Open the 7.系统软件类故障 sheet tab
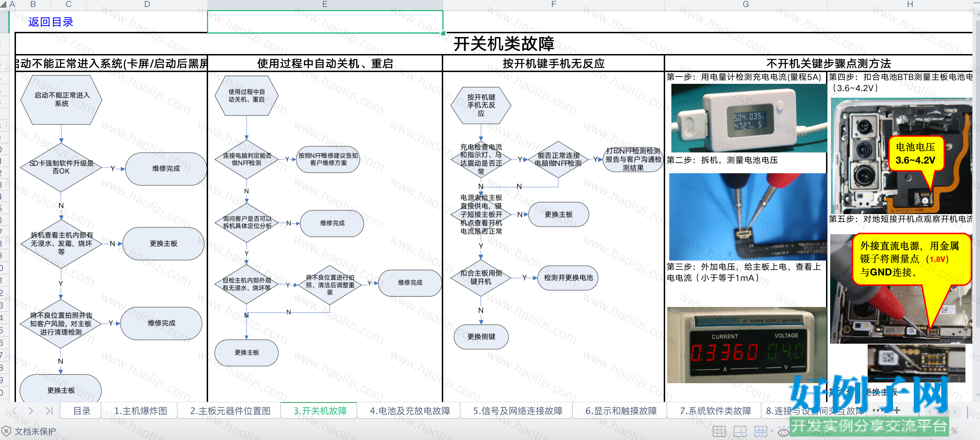 715,411
